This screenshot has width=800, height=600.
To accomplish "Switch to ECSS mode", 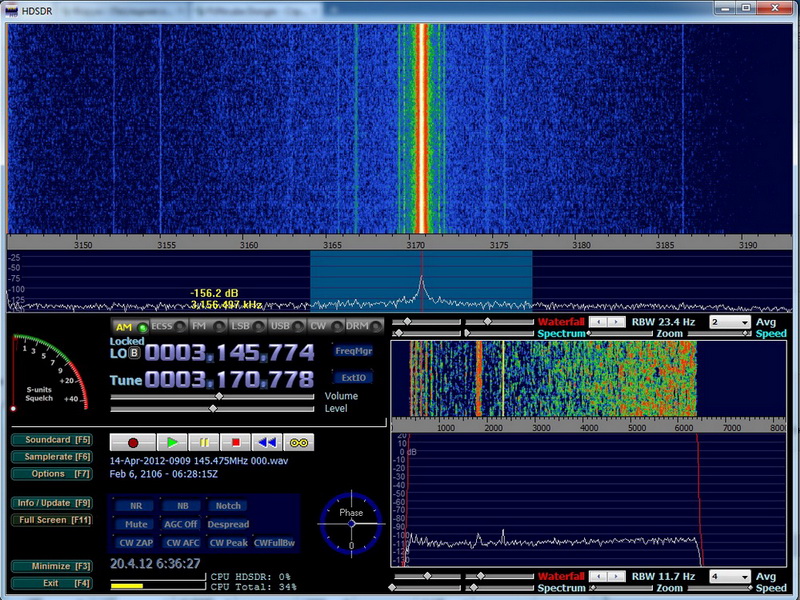I will tap(168, 327).
